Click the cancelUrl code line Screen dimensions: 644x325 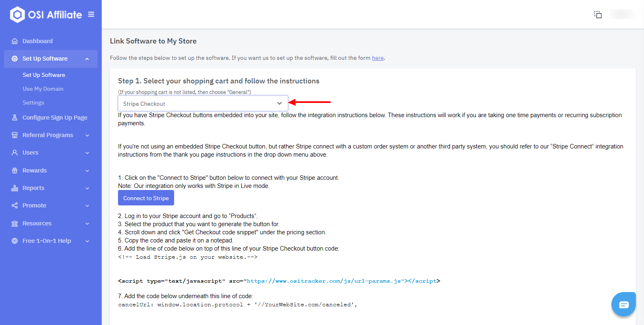tap(238, 305)
